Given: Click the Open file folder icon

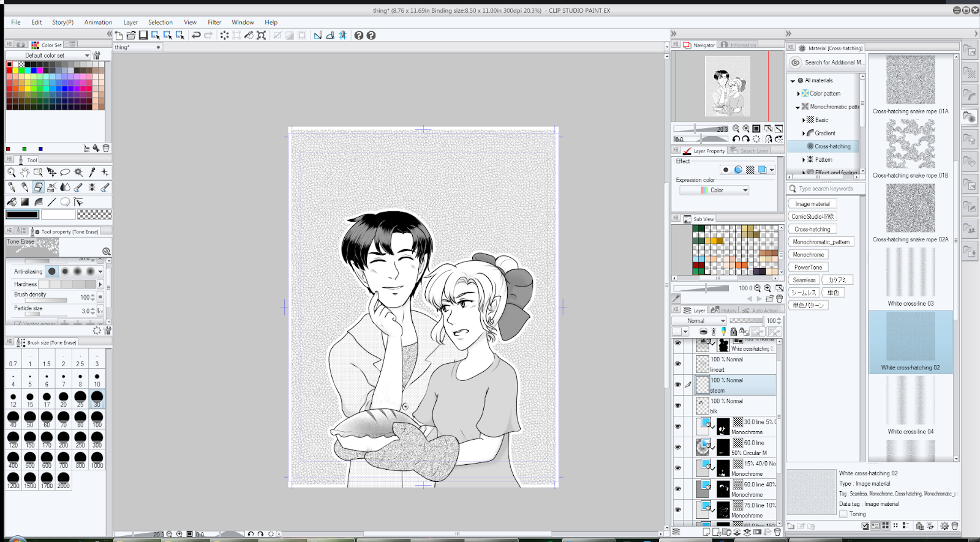Looking at the screenshot, I should (131, 36).
